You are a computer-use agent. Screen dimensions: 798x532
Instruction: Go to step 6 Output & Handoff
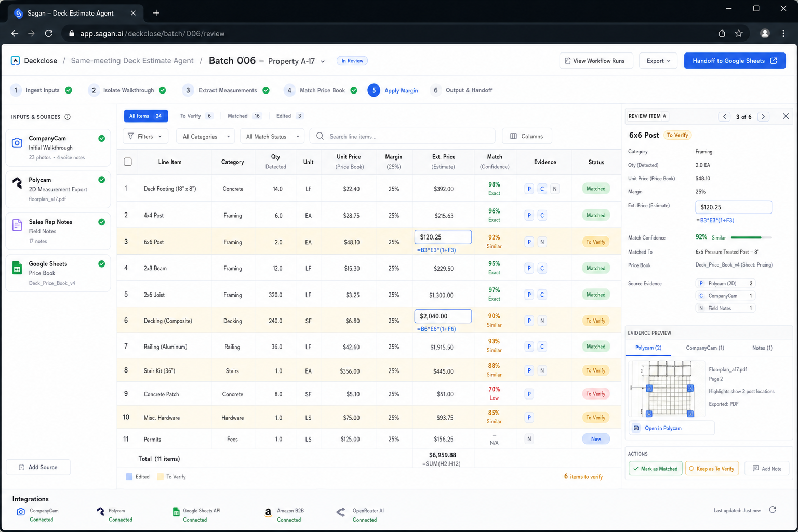[461, 90]
